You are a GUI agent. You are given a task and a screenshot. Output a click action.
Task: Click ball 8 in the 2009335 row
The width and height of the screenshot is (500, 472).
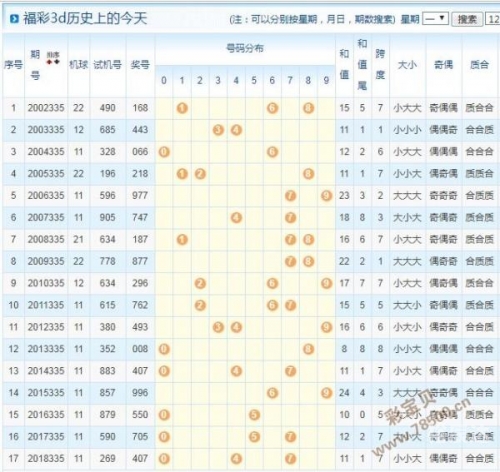[x=309, y=262]
